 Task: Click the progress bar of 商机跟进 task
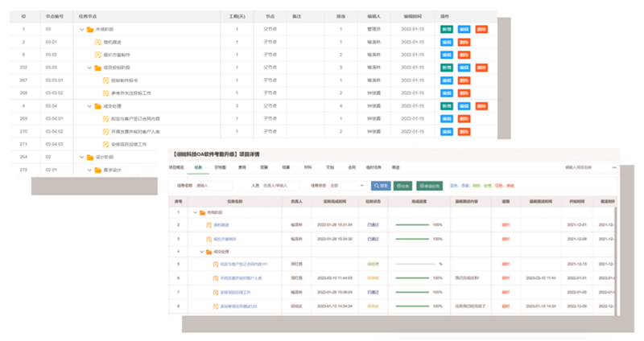point(412,225)
